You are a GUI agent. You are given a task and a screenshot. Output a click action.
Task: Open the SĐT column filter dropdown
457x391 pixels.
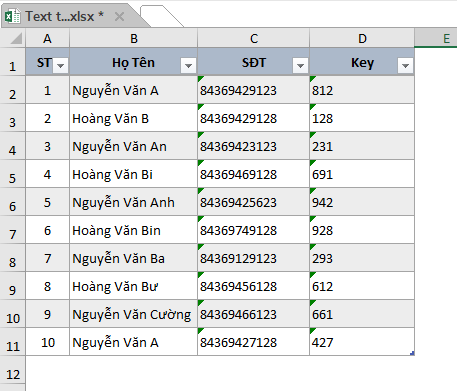point(300,65)
